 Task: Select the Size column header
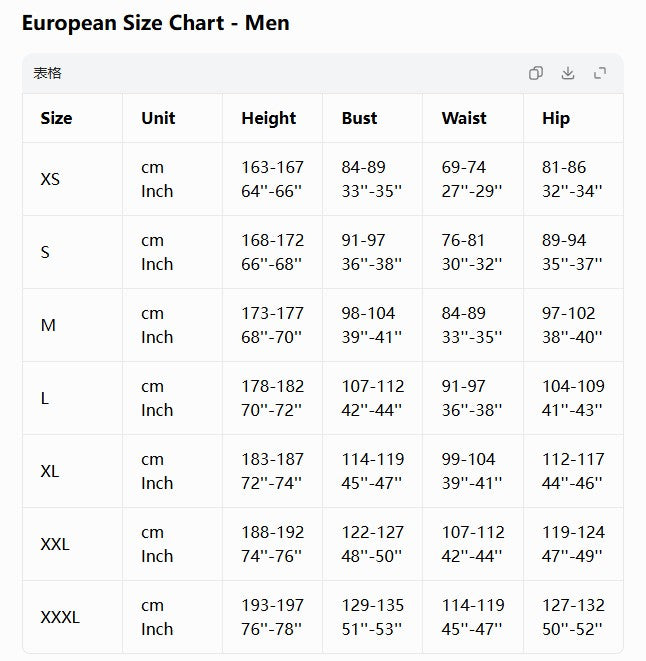point(56,118)
